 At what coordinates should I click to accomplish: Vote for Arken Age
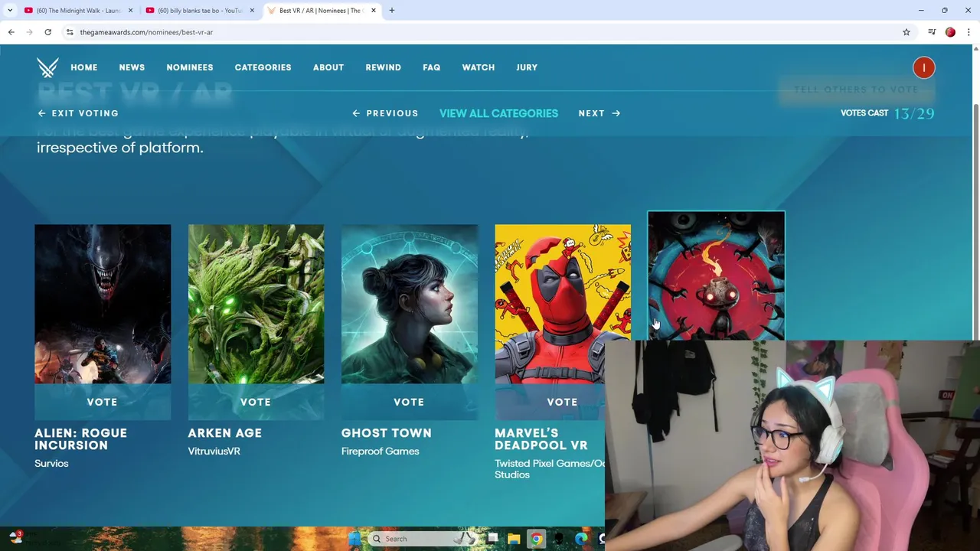point(256,402)
